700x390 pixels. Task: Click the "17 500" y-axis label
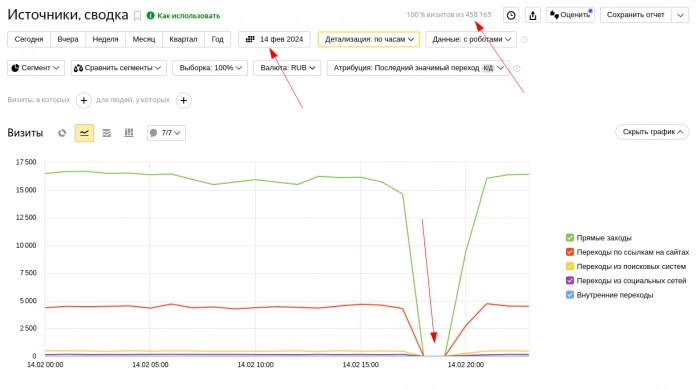coord(26,162)
